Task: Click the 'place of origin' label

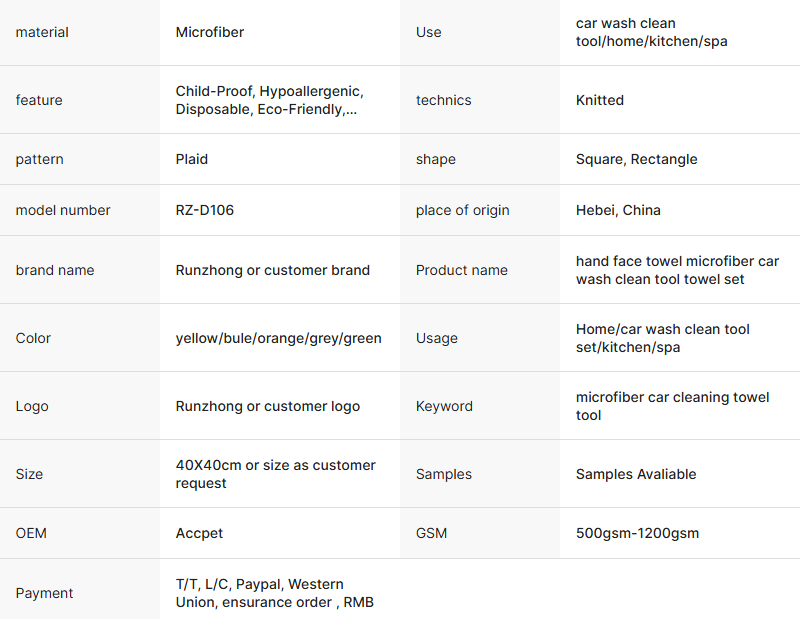Action: pyautogui.click(x=462, y=210)
